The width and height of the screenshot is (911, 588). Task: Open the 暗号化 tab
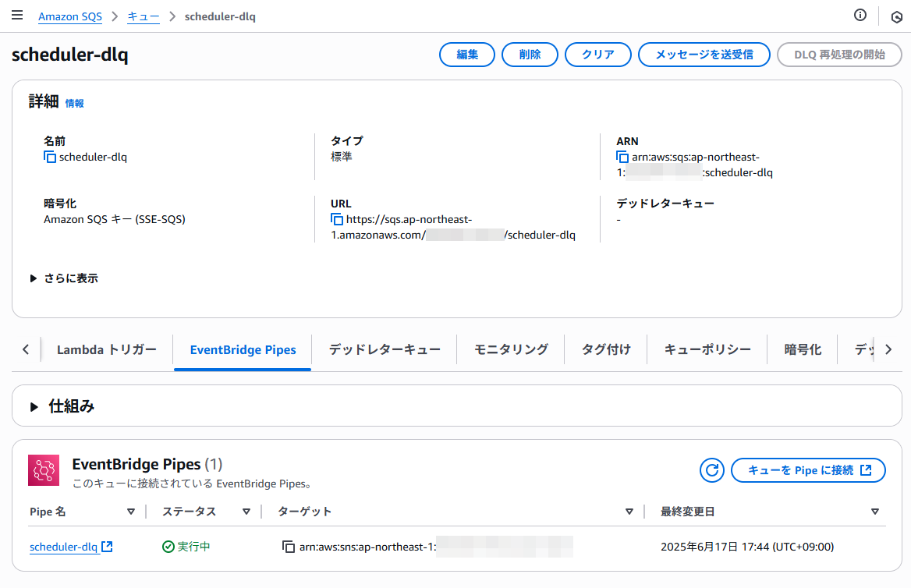pos(803,350)
